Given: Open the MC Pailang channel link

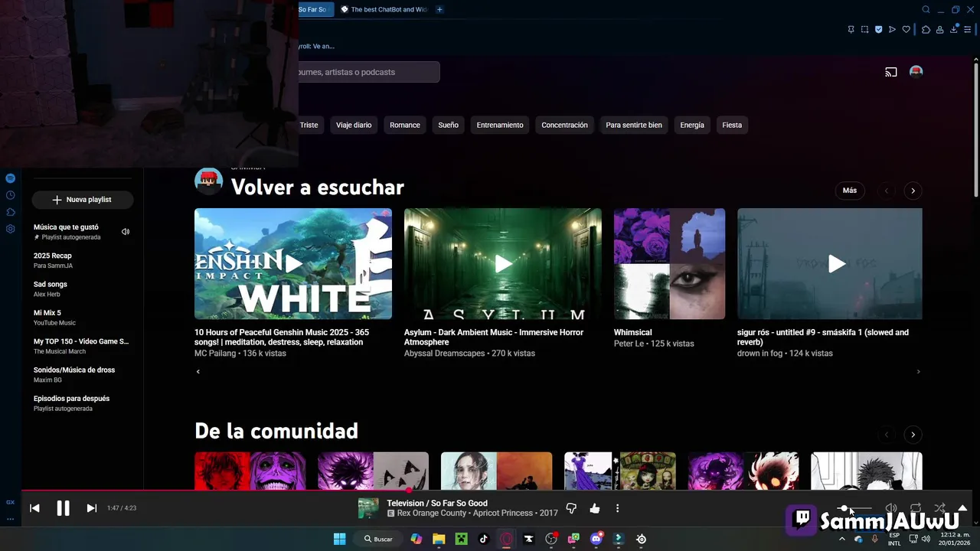Looking at the screenshot, I should click(x=215, y=354).
